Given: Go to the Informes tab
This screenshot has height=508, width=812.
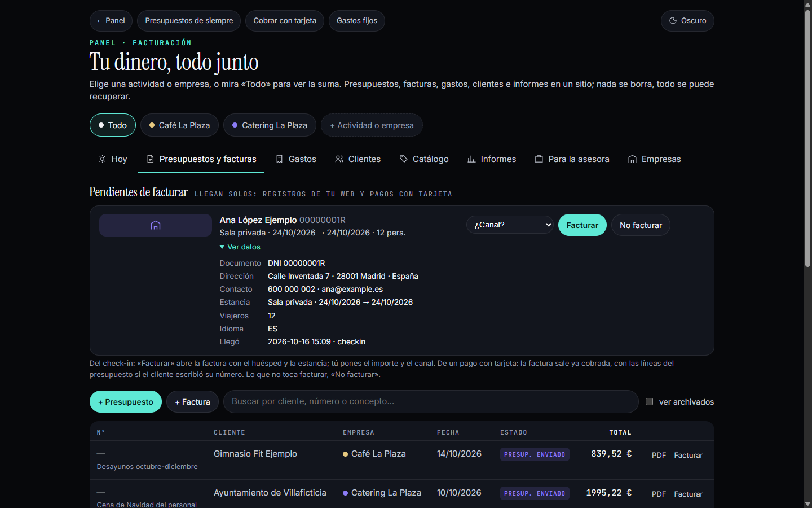Looking at the screenshot, I should (492, 159).
